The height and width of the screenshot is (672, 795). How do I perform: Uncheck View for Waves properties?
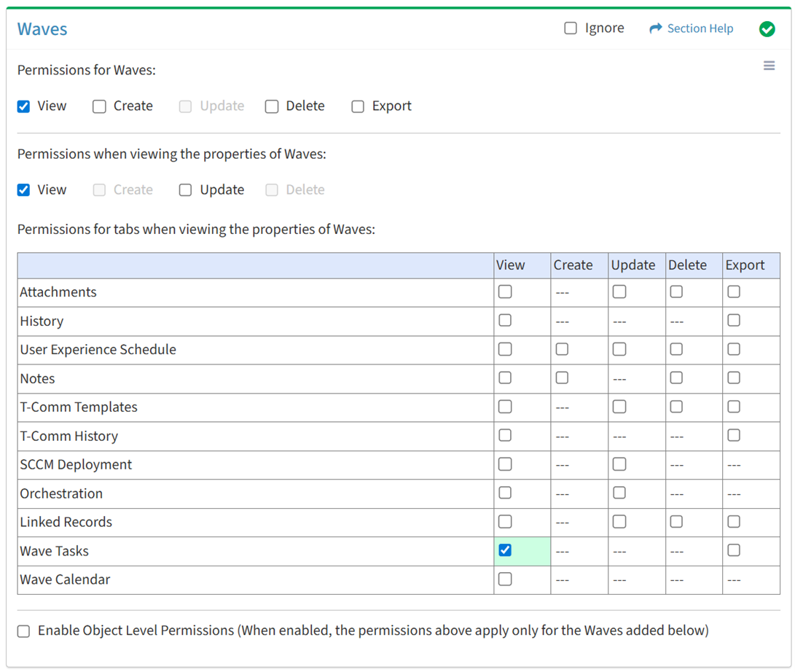(x=24, y=190)
